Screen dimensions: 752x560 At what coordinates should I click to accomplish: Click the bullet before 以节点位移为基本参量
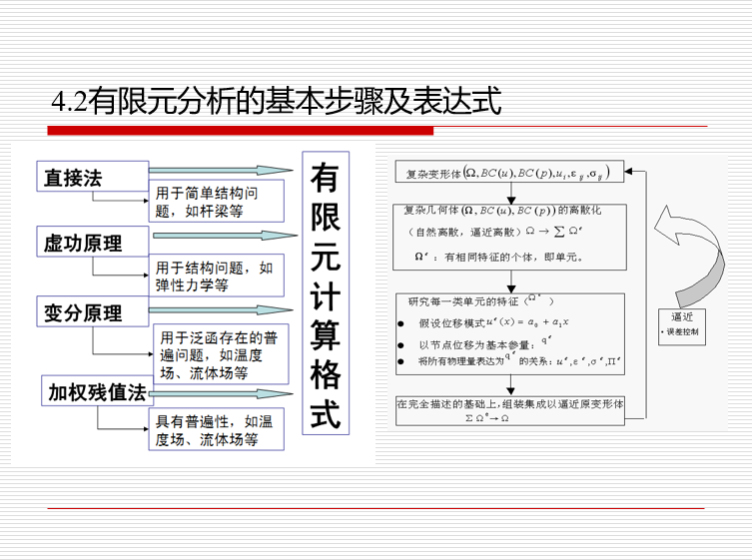399,344
